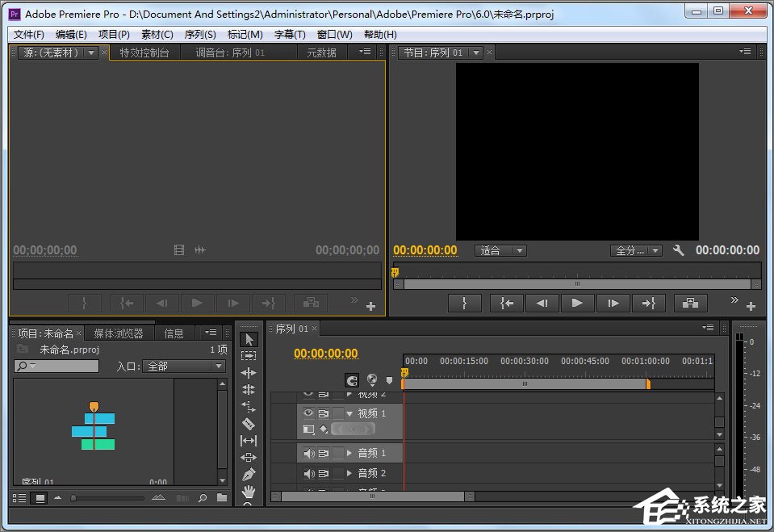This screenshot has width=774, height=532.
Task: Click the new bin folder icon
Action: [222, 497]
